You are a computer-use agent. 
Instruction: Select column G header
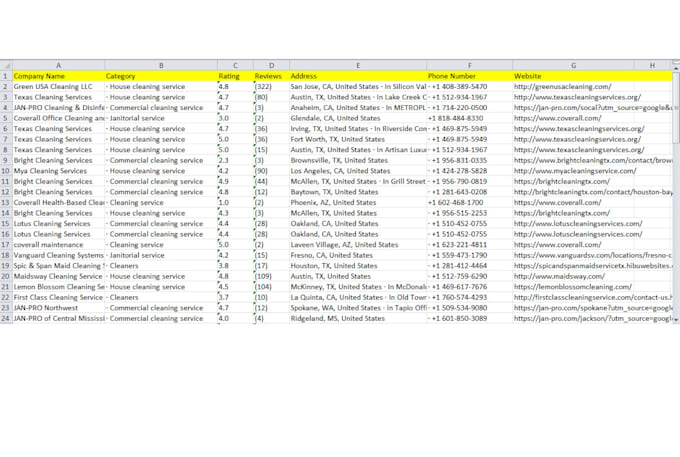[573, 65]
